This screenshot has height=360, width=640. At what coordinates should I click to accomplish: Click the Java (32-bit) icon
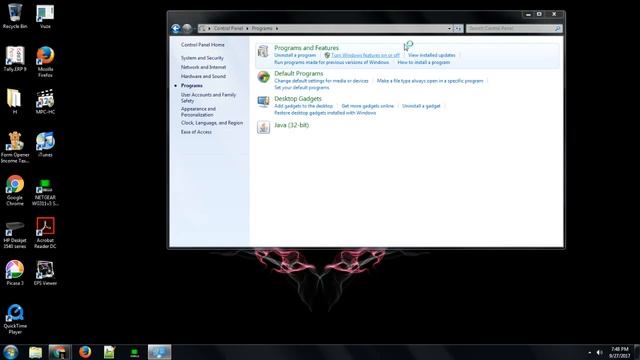(x=263, y=127)
